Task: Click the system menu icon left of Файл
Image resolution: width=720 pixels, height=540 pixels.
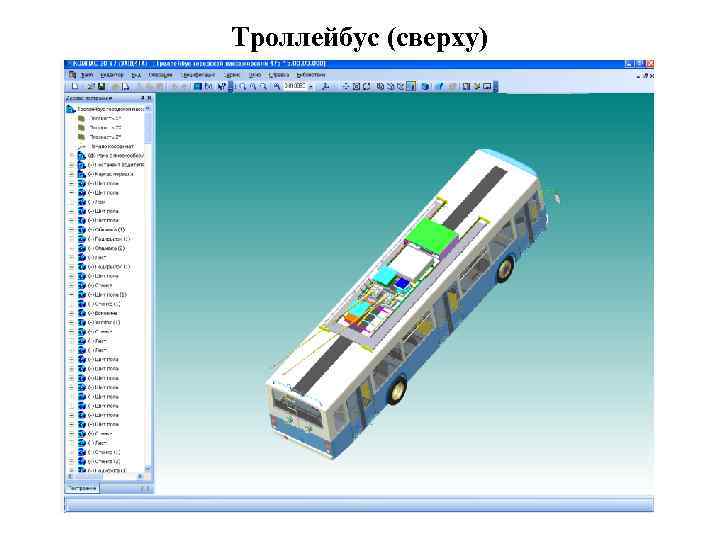Action: click(72, 75)
